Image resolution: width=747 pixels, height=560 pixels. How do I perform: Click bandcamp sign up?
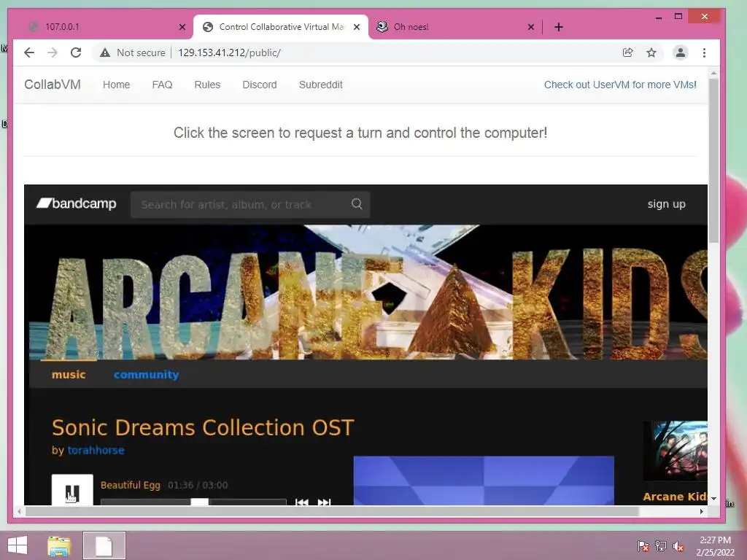666,204
